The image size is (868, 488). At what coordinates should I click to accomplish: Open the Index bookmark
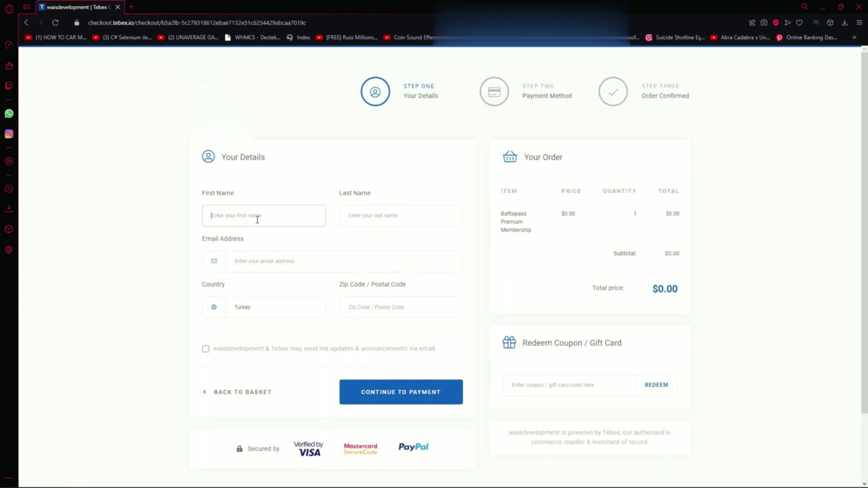298,38
